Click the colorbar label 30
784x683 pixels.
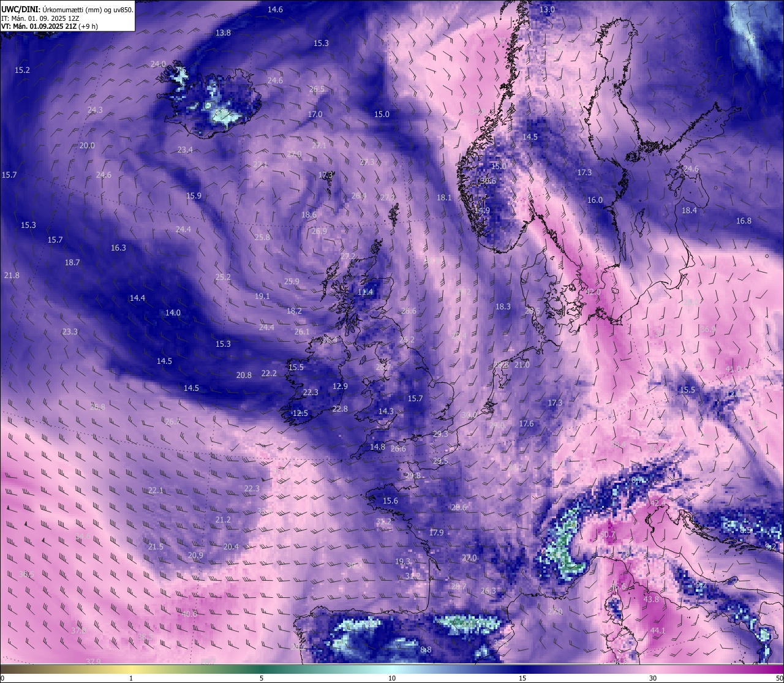click(653, 678)
